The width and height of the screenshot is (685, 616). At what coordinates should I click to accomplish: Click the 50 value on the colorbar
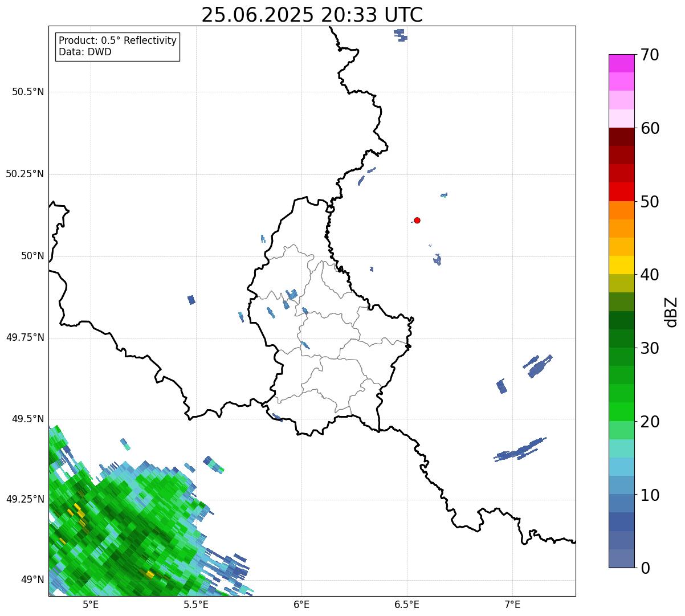click(x=650, y=202)
